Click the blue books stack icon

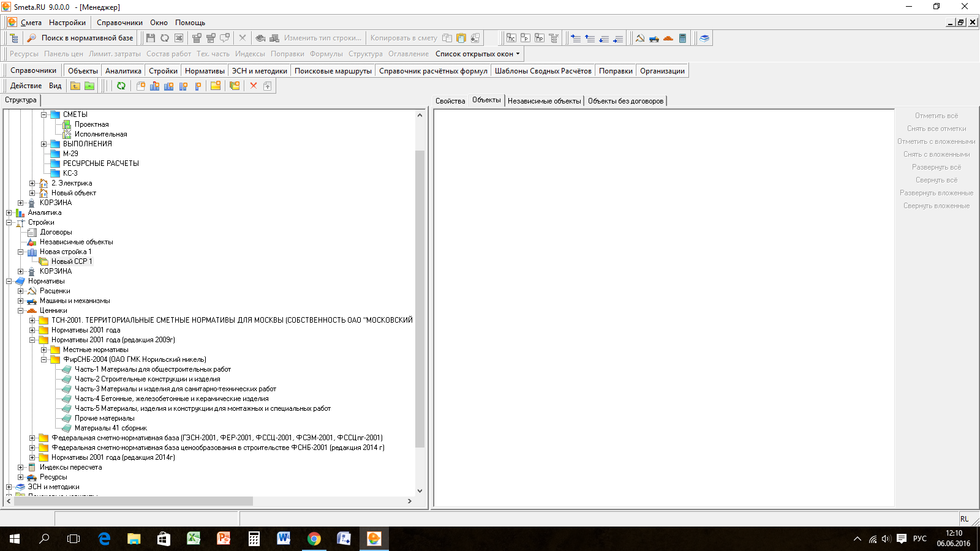(x=704, y=38)
